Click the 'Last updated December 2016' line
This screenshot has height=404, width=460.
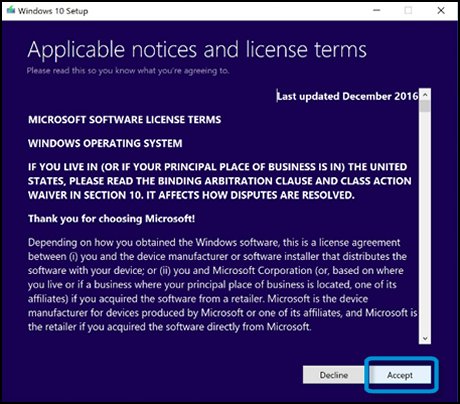click(x=347, y=96)
